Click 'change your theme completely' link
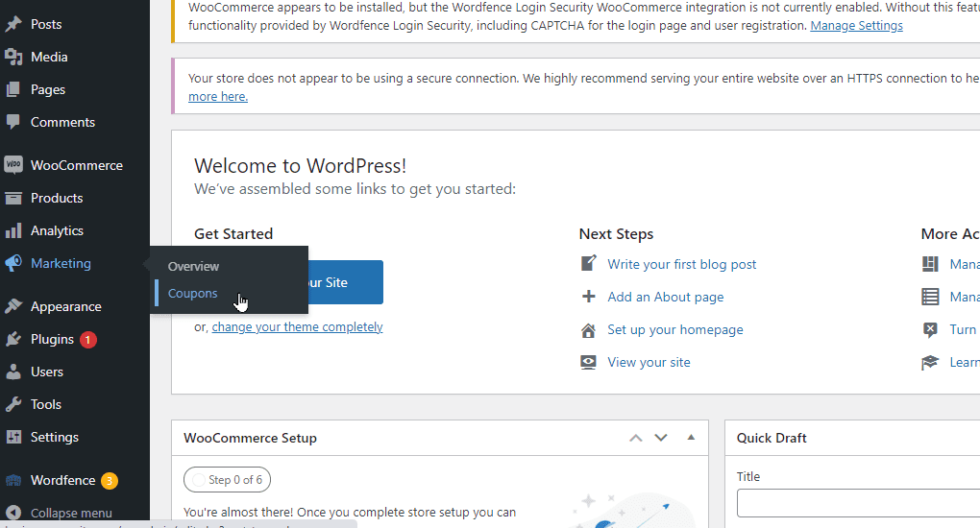The image size is (980, 528). pyautogui.click(x=298, y=326)
